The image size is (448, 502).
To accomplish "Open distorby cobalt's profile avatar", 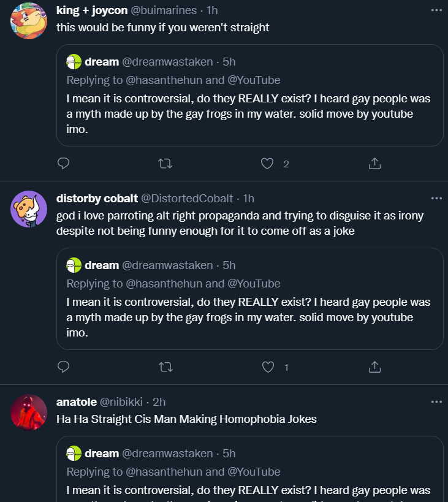I will click(29, 208).
